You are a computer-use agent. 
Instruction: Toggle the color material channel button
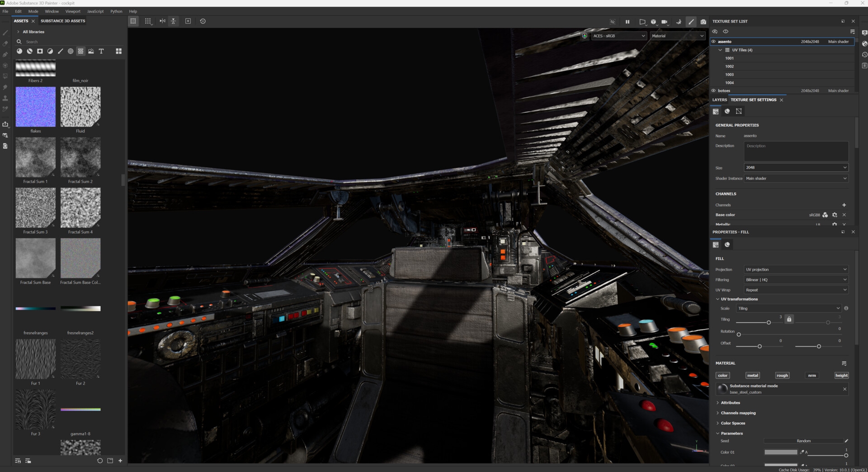[x=722, y=375]
